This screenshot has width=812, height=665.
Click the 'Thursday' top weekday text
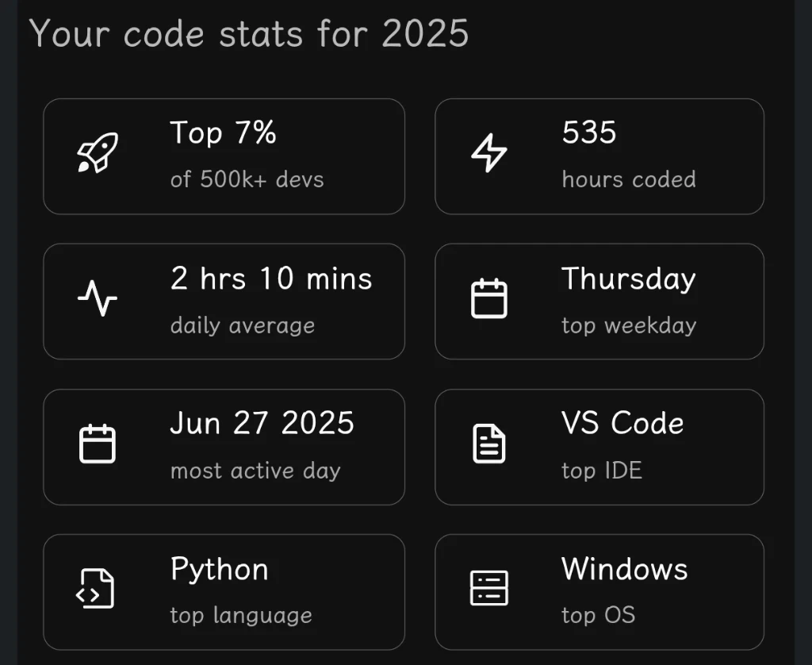pos(629,279)
